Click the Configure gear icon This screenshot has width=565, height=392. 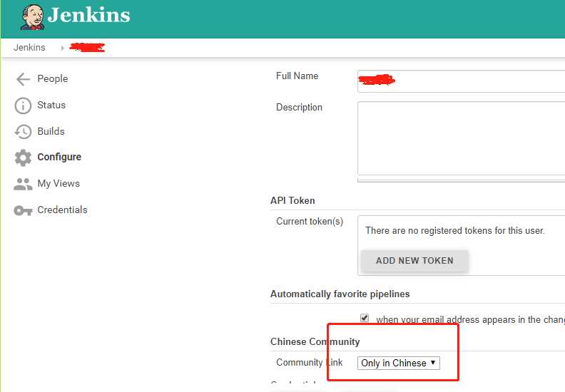pyautogui.click(x=23, y=158)
